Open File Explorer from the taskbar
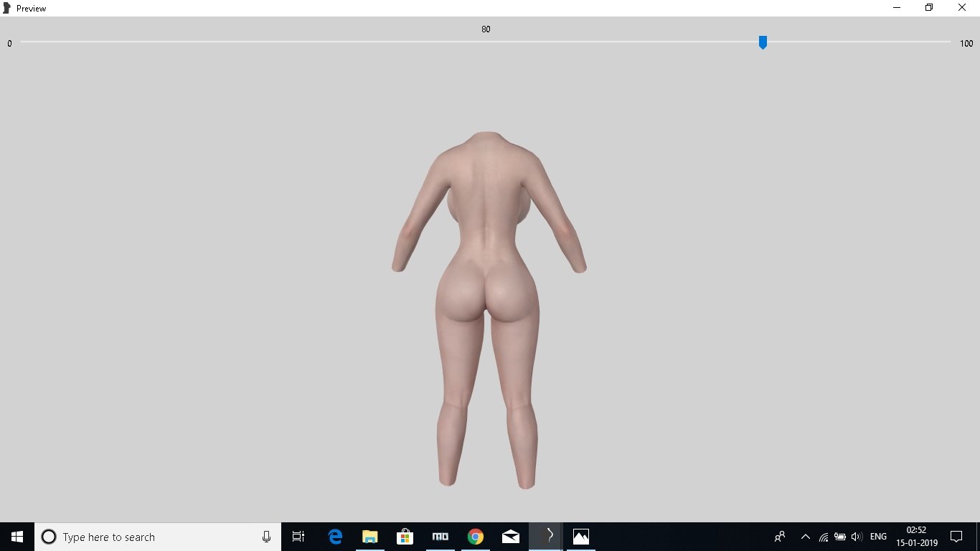Image resolution: width=980 pixels, height=551 pixels. [370, 537]
